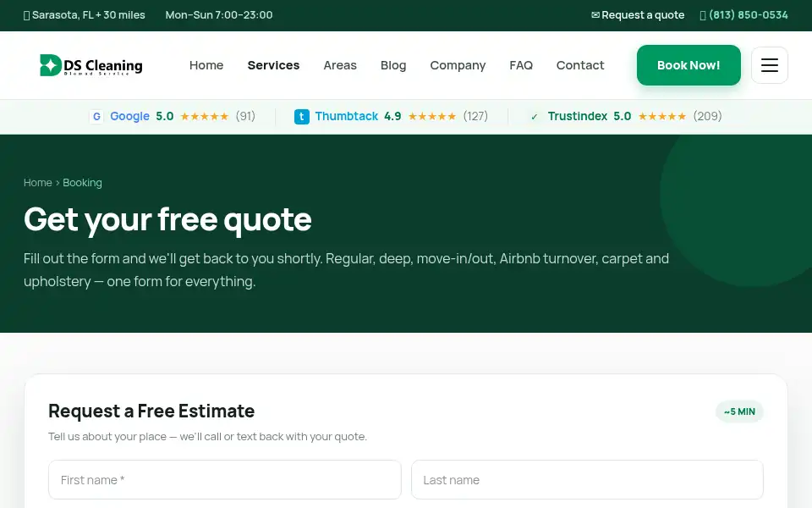Click the location pin icon near Sarasota
The image size is (812, 508).
[x=26, y=15]
